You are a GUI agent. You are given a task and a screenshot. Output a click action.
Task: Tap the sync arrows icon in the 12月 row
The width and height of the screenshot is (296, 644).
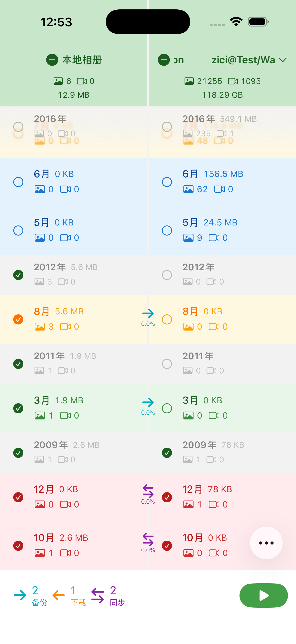148,491
